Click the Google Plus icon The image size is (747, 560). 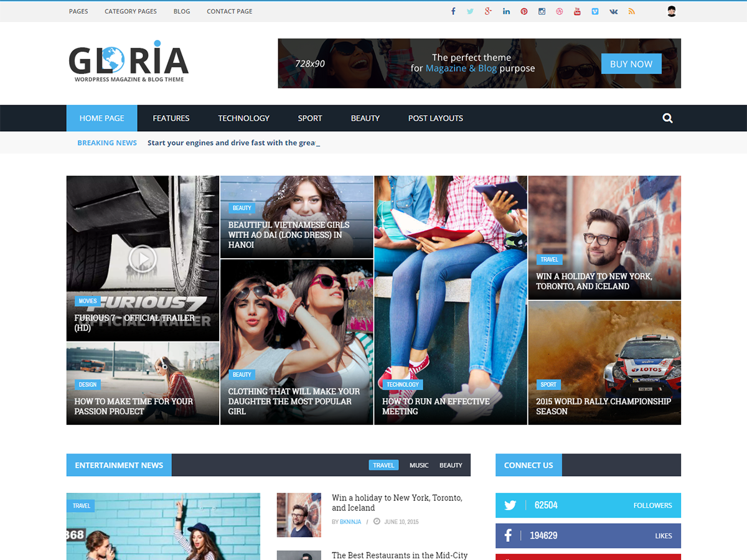[488, 11]
